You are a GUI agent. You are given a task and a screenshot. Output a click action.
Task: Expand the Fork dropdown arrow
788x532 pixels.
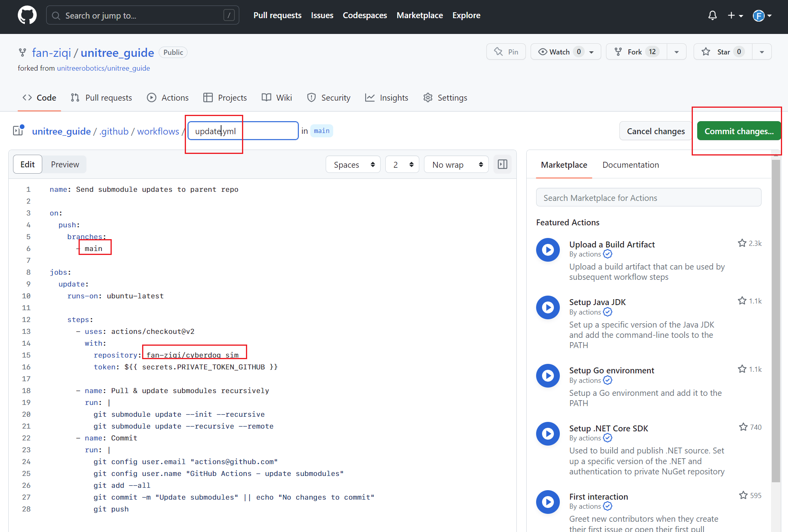(x=677, y=52)
